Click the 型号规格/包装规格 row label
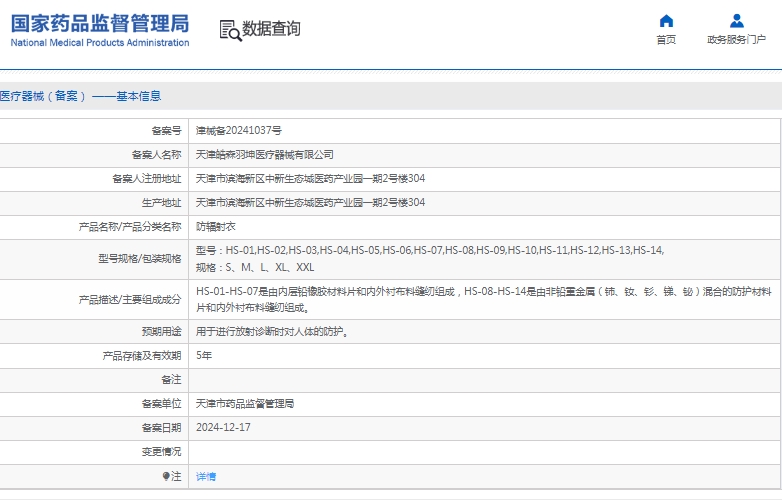782x500 pixels. click(140, 259)
